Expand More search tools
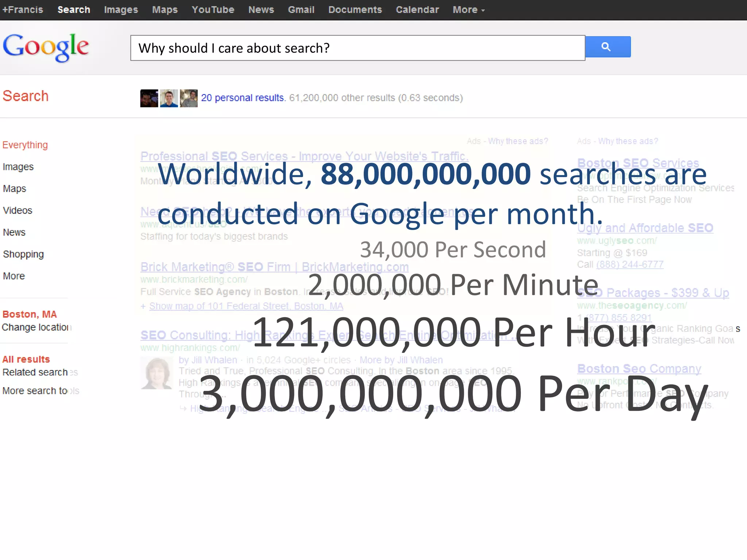 [x=41, y=390]
